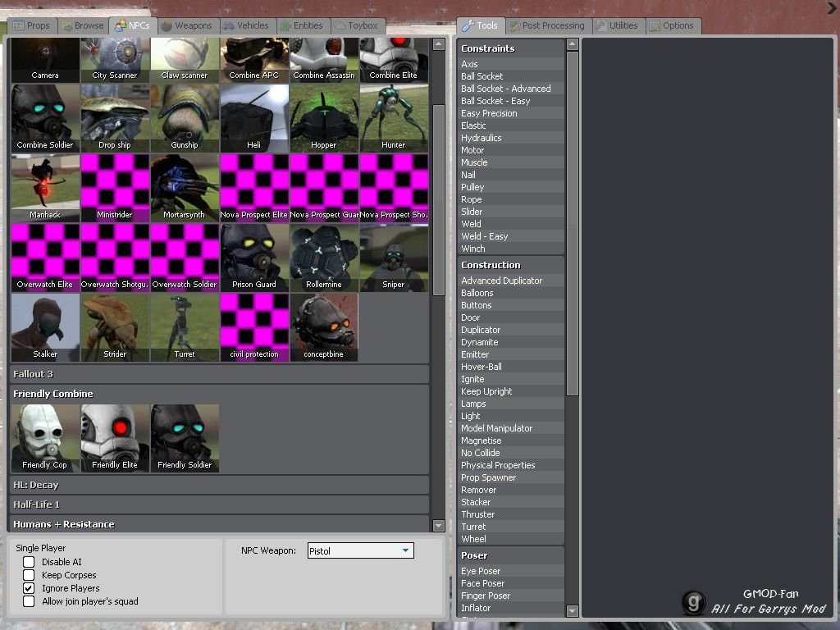Spawn a Friendly Cop
The height and width of the screenshot is (630, 840).
pyautogui.click(x=45, y=438)
